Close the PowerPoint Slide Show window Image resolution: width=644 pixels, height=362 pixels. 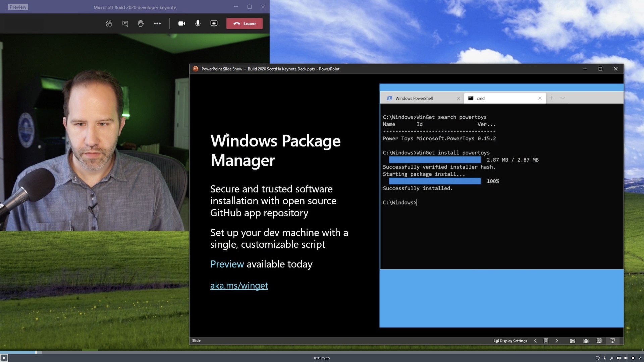pyautogui.click(x=616, y=69)
